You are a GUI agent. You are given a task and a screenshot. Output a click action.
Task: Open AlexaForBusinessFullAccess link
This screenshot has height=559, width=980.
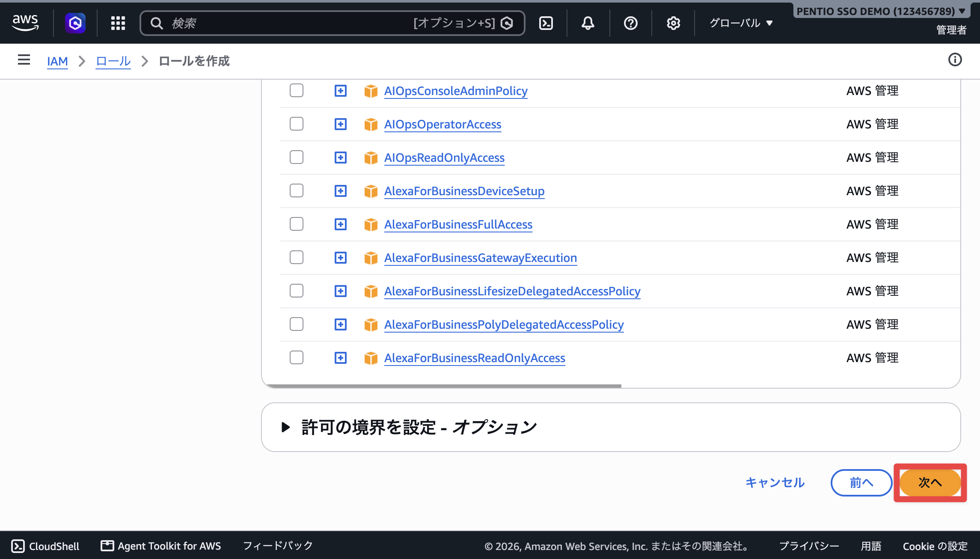458,224
